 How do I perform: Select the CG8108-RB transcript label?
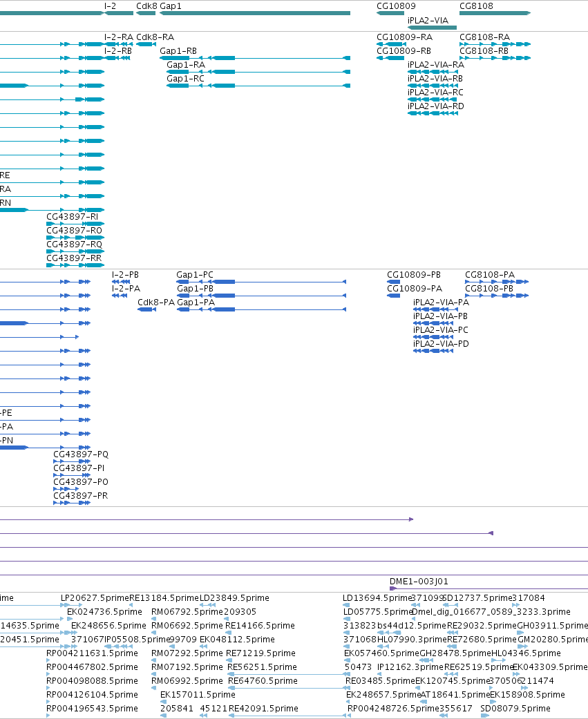[x=484, y=51]
